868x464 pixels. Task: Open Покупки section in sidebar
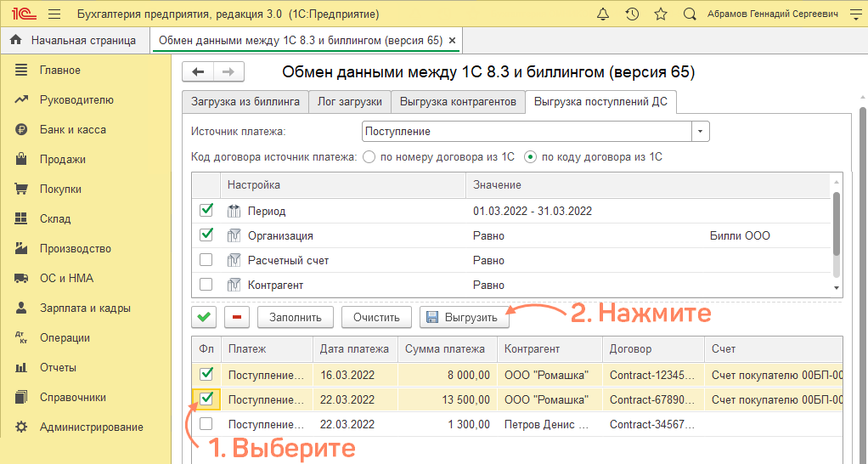60,189
